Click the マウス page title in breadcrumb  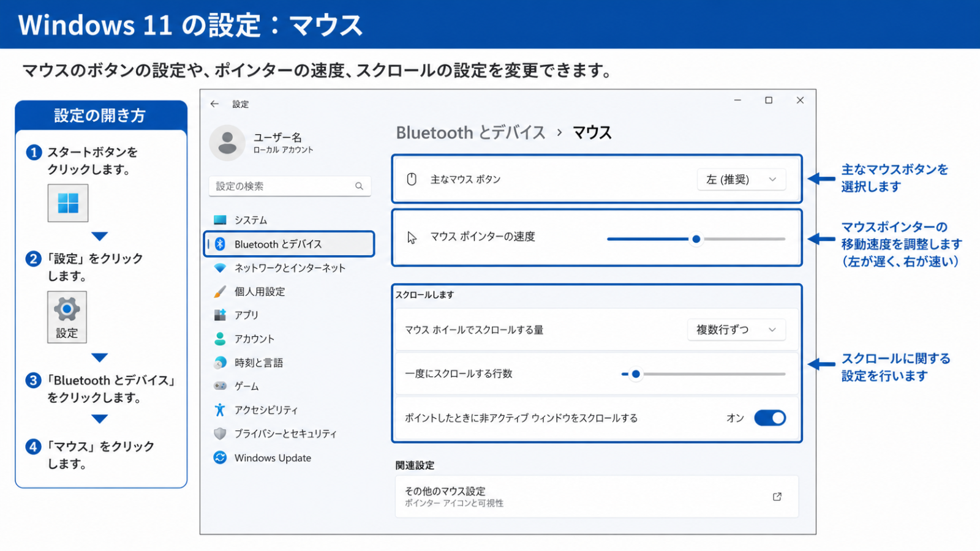pos(592,133)
